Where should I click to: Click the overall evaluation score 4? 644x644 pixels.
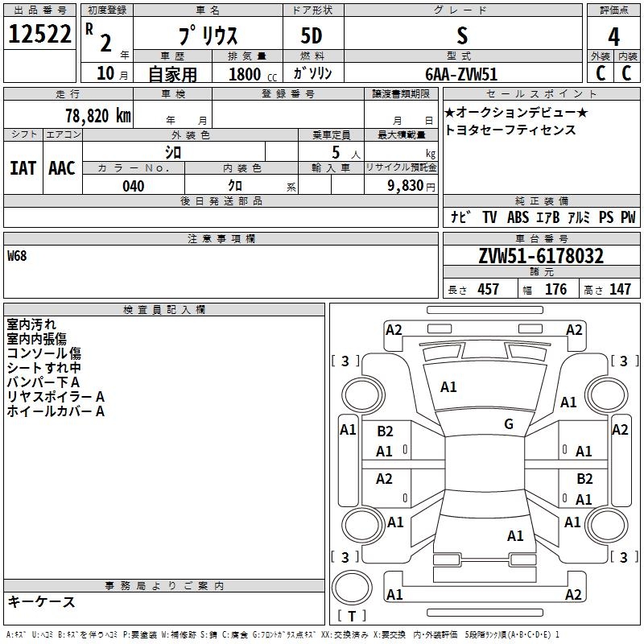coord(613,36)
